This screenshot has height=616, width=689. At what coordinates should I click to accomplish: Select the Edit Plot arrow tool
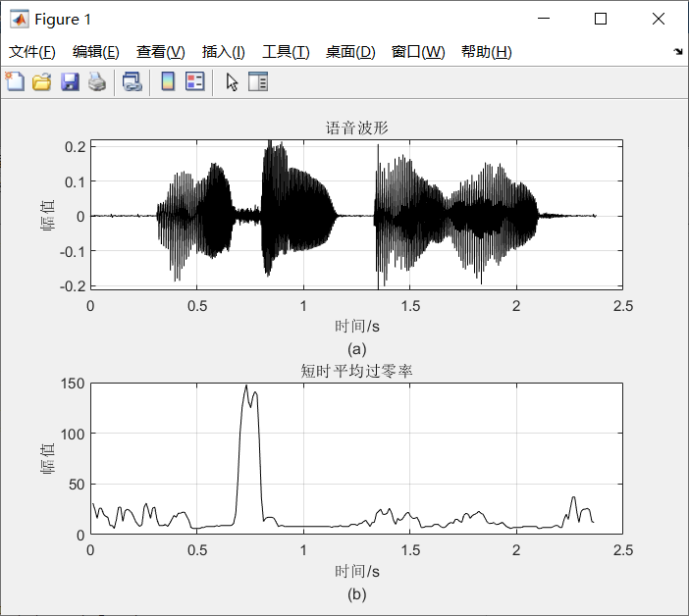pyautogui.click(x=232, y=82)
